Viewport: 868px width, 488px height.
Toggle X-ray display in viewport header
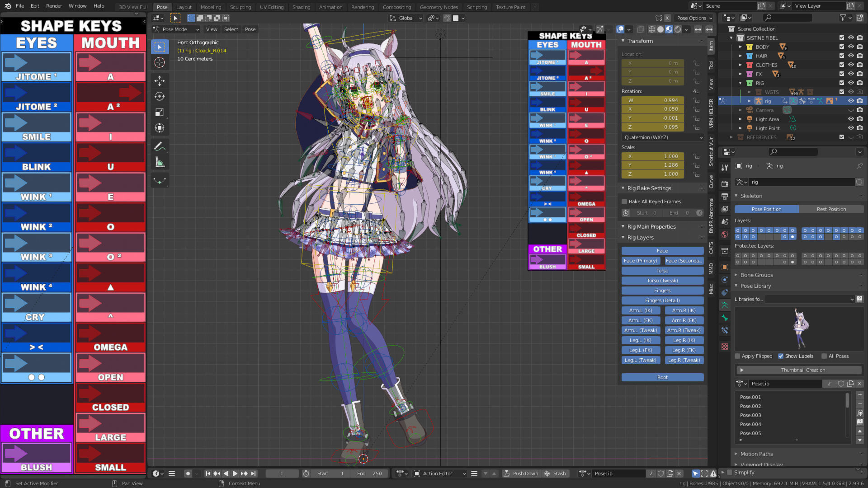tap(641, 29)
